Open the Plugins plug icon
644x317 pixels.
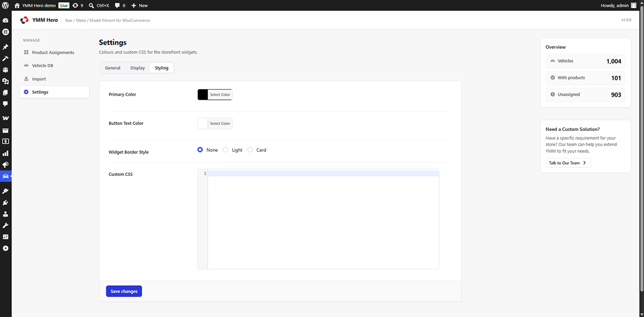pos(6,202)
